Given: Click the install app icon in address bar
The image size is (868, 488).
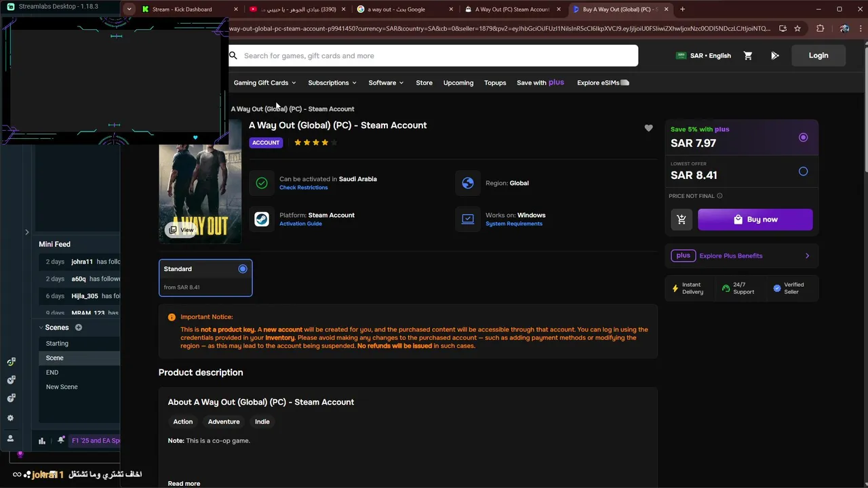Looking at the screenshot, I should click(x=783, y=28).
